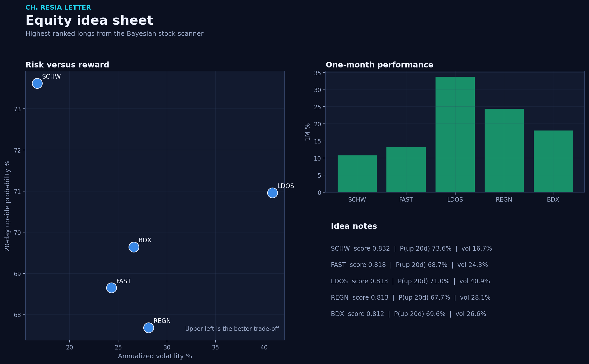Click the SCHW scatter point
The height and width of the screenshot is (364, 589).
point(37,83)
